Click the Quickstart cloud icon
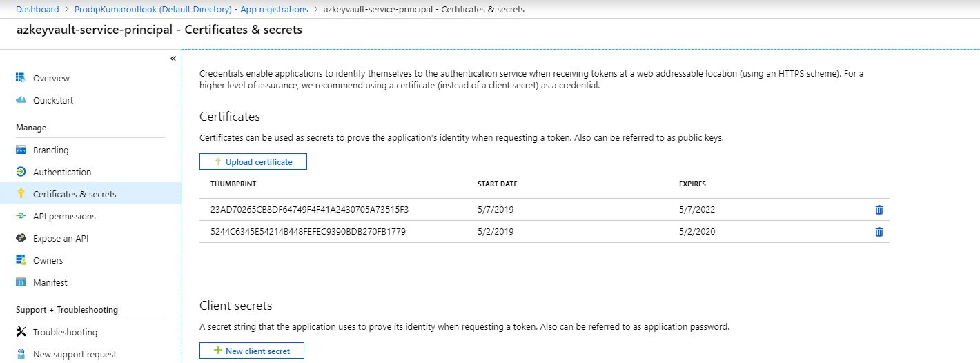This screenshot has height=363, width=980. tap(21, 100)
